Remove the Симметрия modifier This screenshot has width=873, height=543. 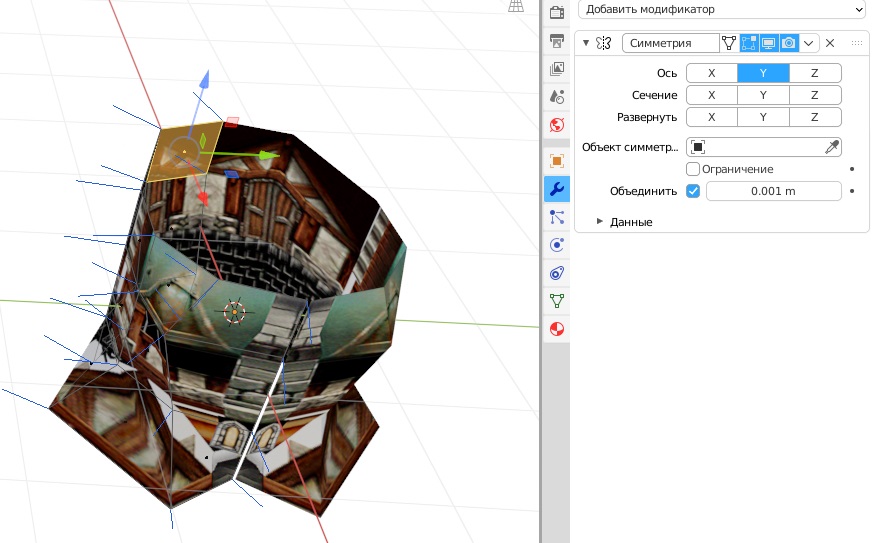click(x=830, y=43)
